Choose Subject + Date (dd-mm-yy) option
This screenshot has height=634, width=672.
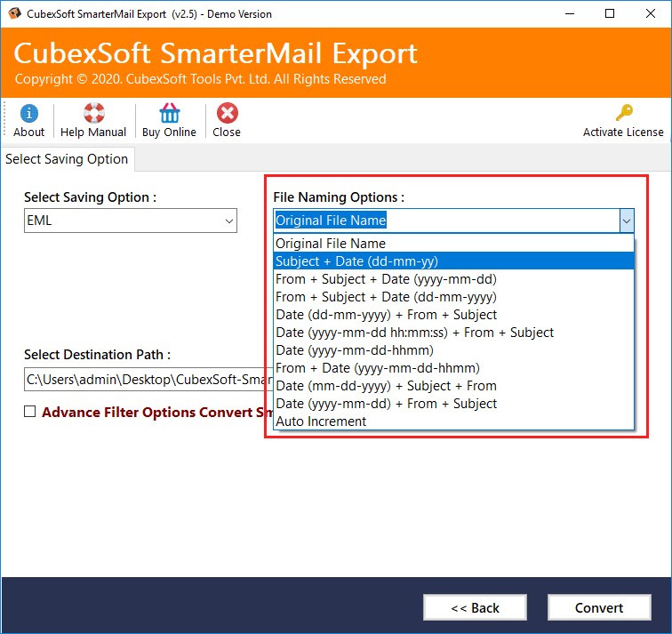[453, 261]
